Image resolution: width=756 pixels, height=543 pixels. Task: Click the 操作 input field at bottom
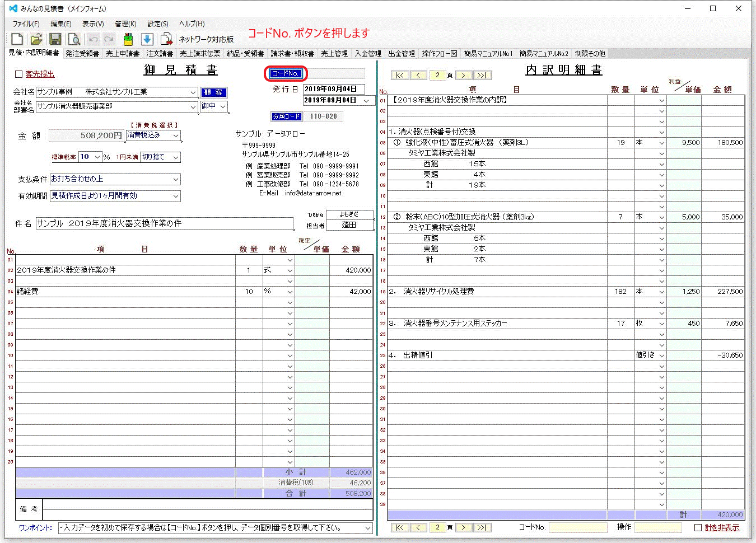(658, 527)
